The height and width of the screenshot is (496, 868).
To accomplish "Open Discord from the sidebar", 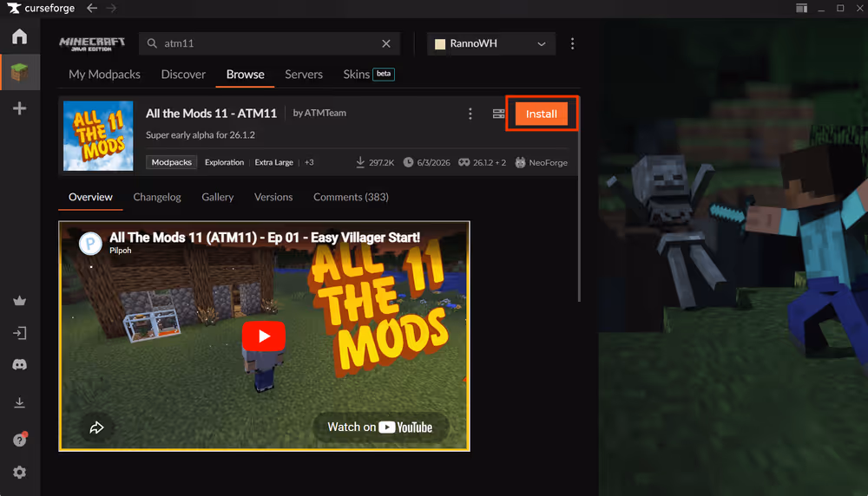I will 19,365.
